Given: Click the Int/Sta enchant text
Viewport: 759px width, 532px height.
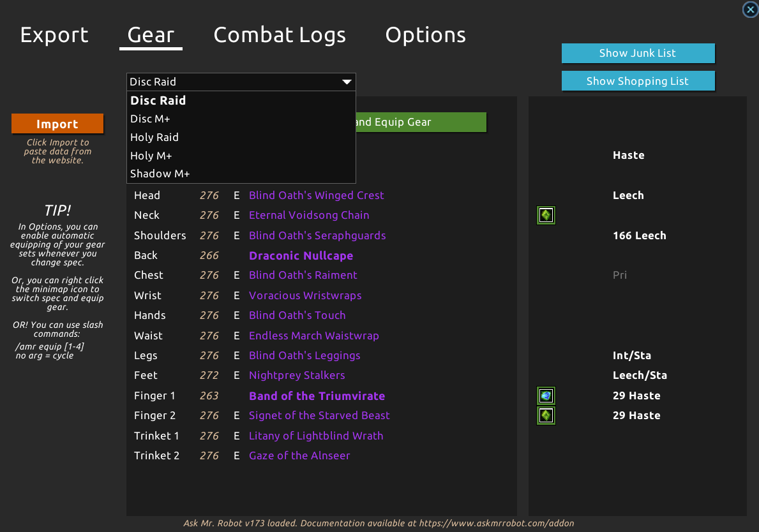Looking at the screenshot, I should [632, 355].
